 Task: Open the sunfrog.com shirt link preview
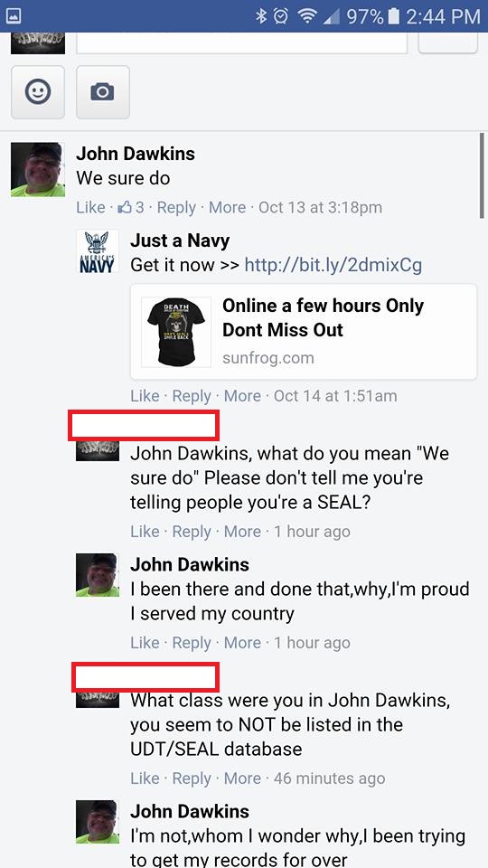pos(304,332)
